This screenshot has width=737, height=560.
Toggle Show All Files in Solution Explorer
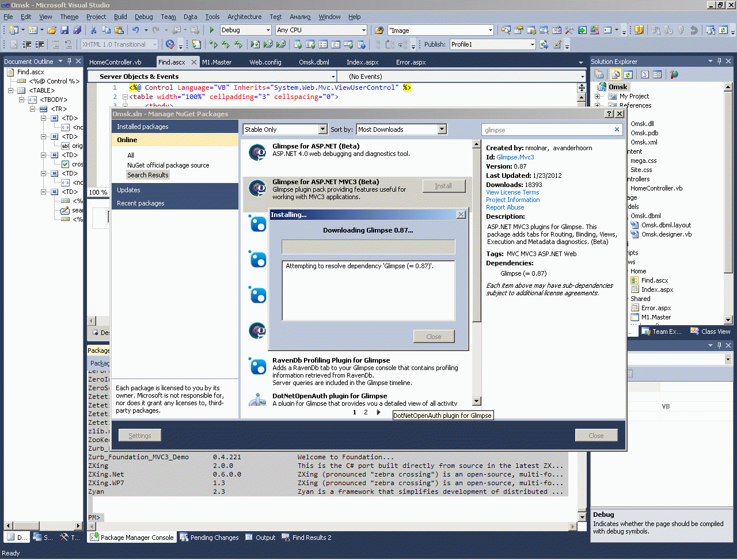tap(616, 74)
